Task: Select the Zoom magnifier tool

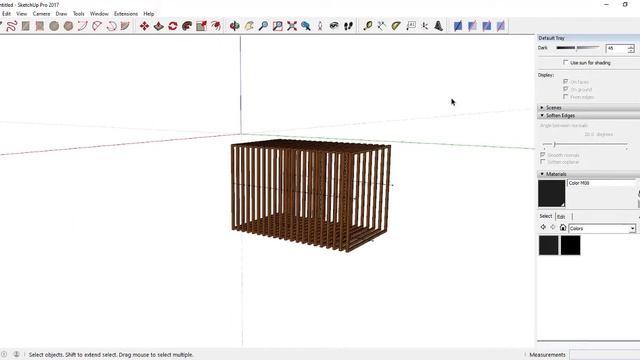Action: (263, 26)
